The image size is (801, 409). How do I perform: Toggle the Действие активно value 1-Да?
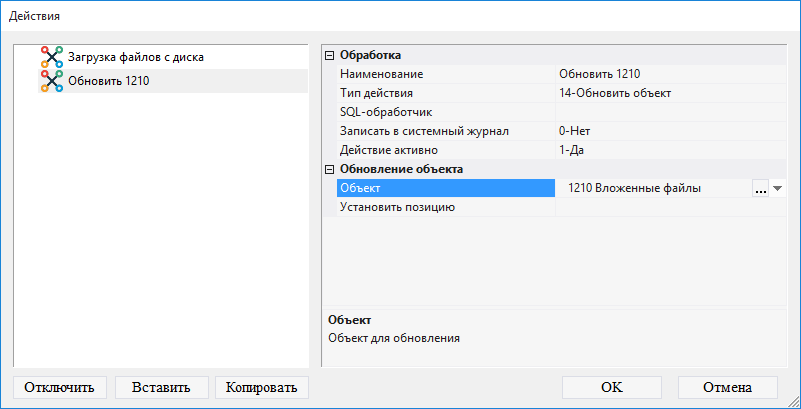670,150
